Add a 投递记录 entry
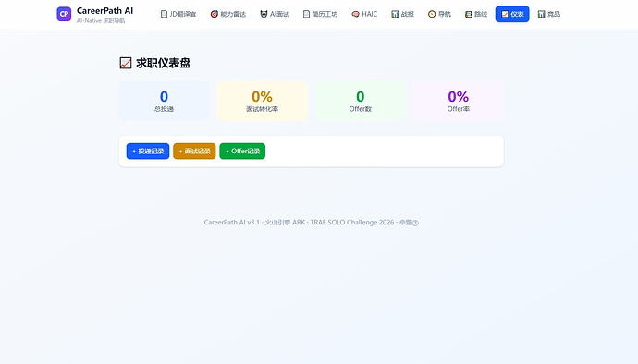 (x=148, y=152)
